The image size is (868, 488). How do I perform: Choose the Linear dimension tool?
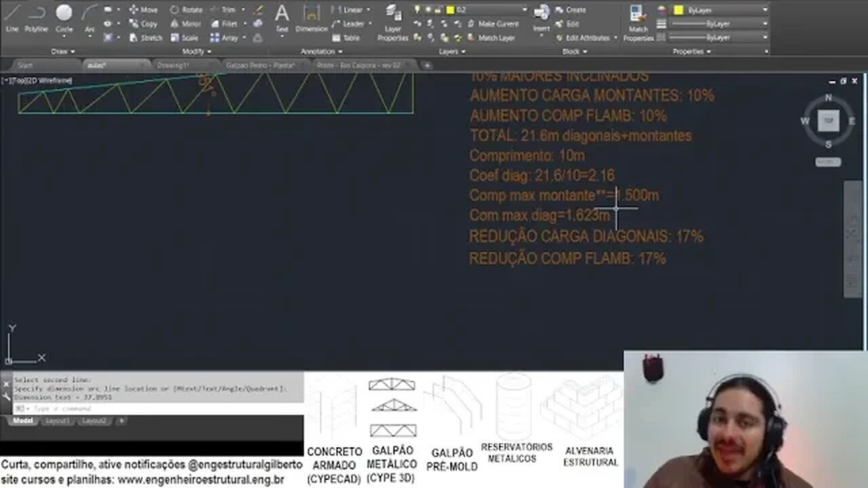click(x=347, y=9)
